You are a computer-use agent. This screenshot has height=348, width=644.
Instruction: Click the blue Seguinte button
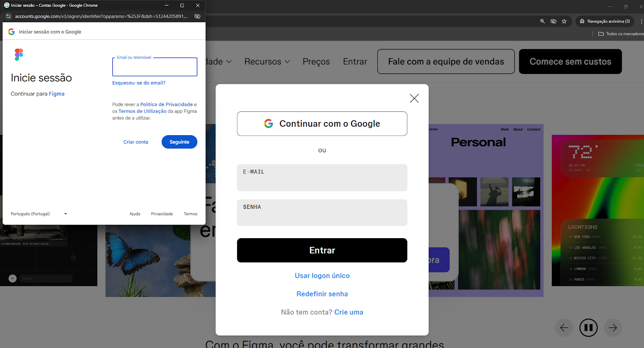coord(180,142)
